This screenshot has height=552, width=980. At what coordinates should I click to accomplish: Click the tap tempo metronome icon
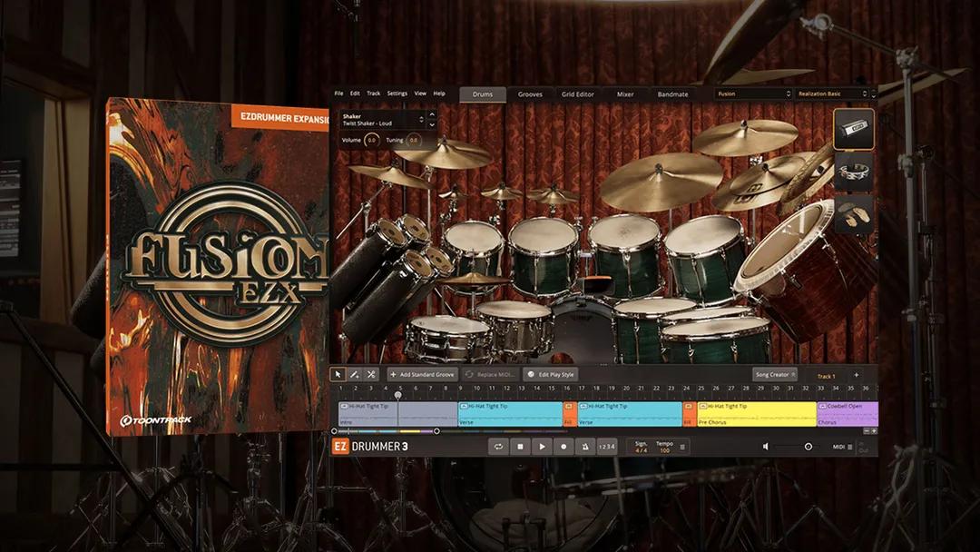click(x=585, y=447)
